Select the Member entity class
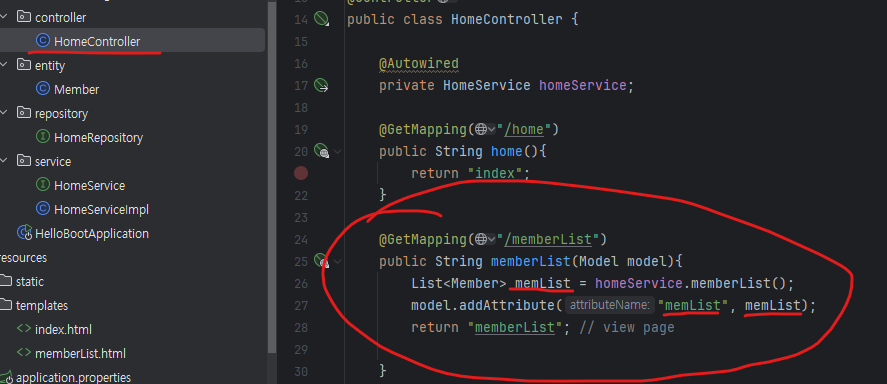 76,89
